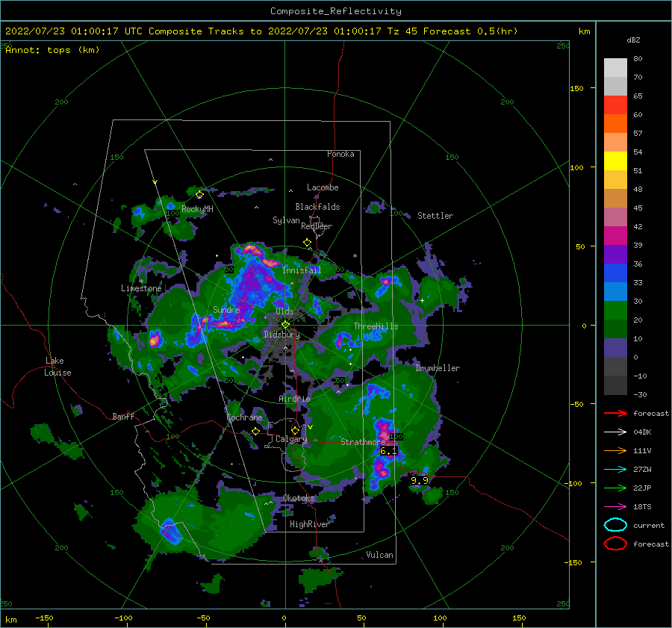Select the magenta swatch between 42 and 39 dBZ
Screen dimensions: 672x628
615,236
